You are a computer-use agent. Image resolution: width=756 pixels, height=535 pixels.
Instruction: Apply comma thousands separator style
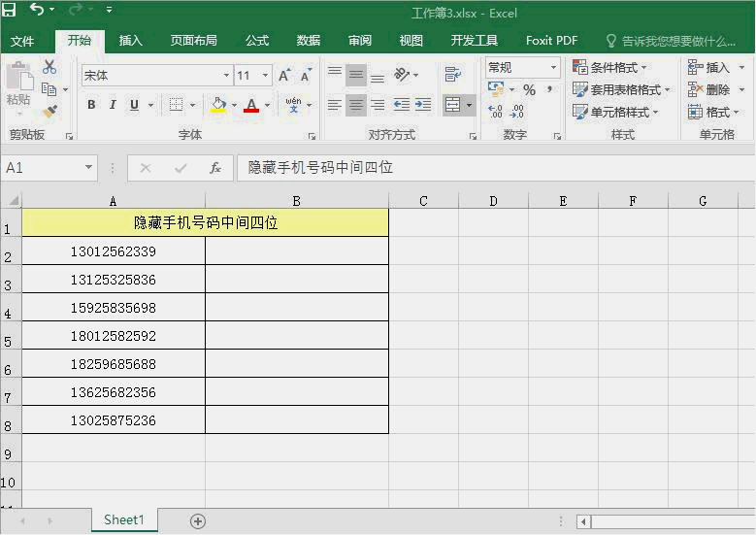pyautogui.click(x=549, y=89)
